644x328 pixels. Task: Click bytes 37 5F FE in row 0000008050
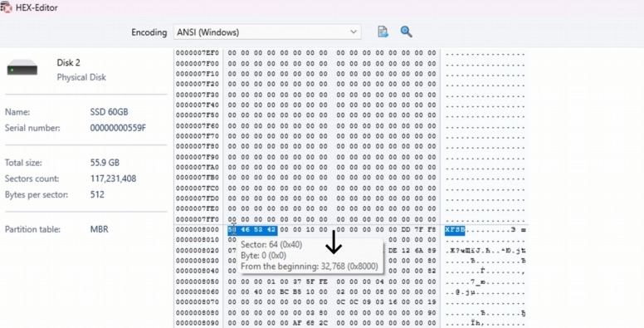pyautogui.click(x=310, y=281)
